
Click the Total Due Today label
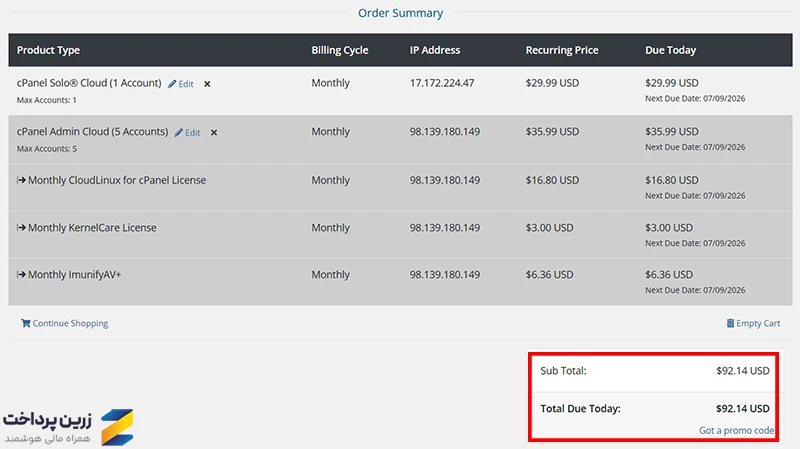(580, 409)
